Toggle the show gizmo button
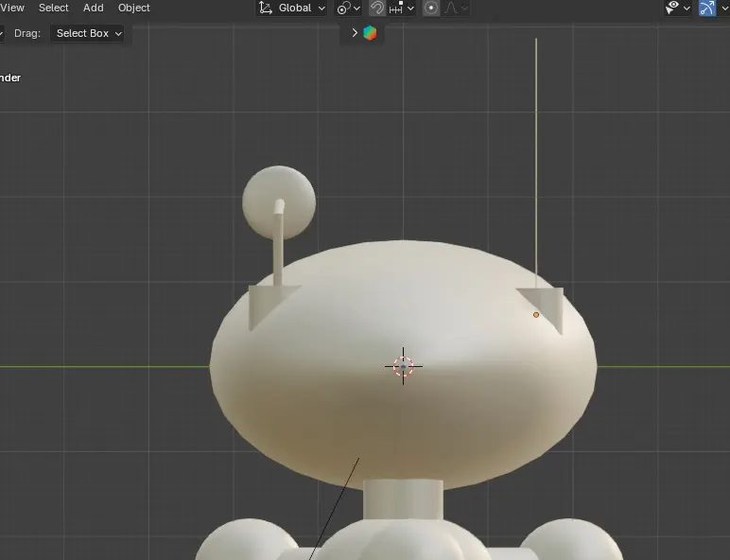The image size is (730, 560). [707, 8]
